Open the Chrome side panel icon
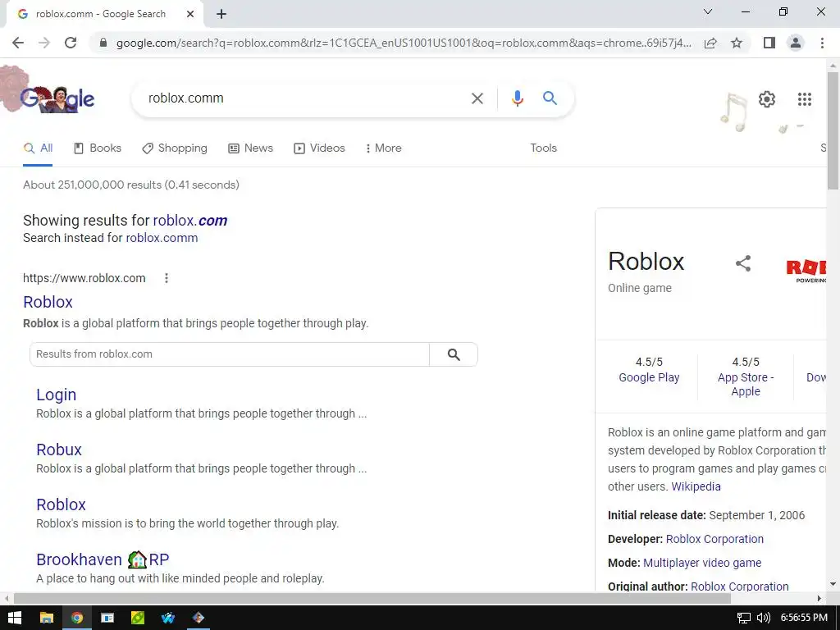This screenshot has height=630, width=840. coord(769,43)
